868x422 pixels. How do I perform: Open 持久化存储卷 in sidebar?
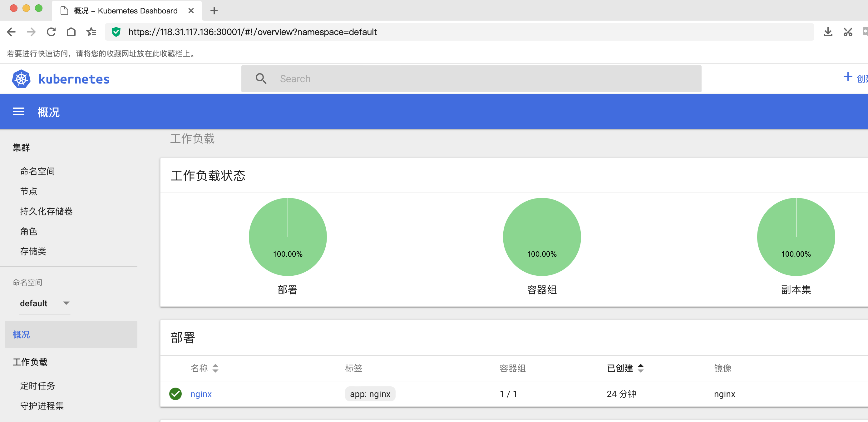pos(46,212)
